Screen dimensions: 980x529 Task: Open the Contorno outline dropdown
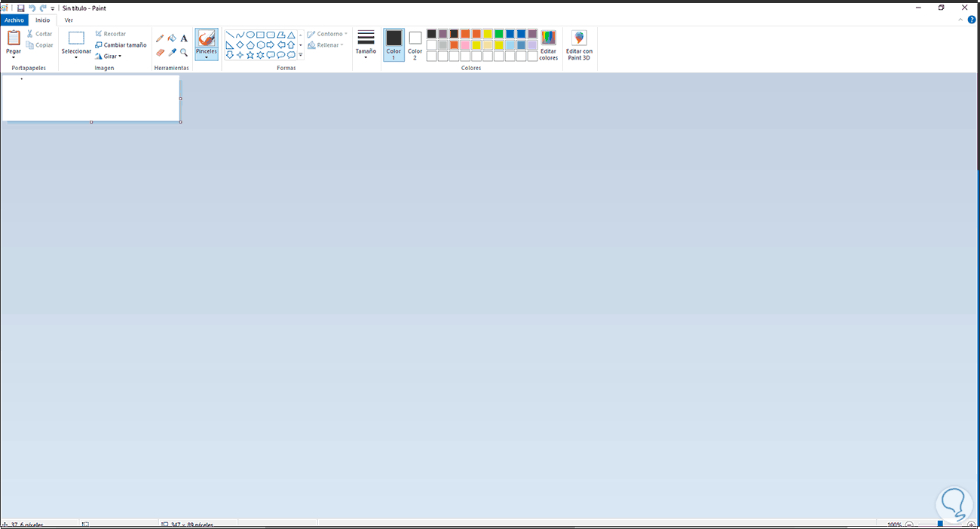345,33
